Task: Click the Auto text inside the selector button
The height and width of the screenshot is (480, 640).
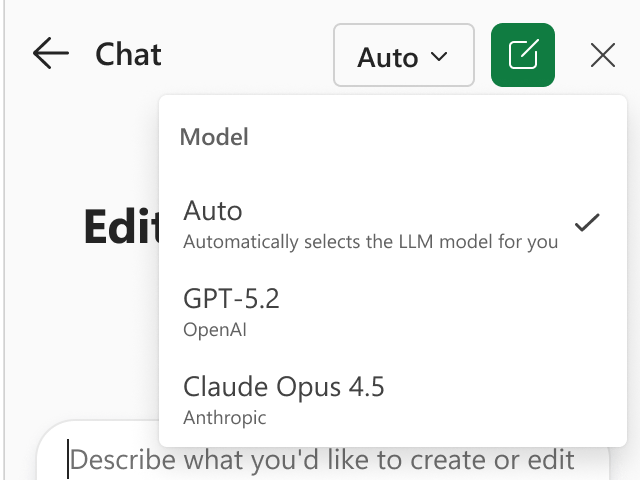Action: [x=387, y=57]
